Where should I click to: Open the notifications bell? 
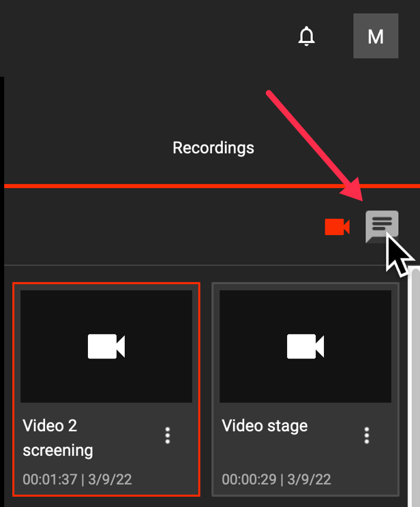pos(306,36)
